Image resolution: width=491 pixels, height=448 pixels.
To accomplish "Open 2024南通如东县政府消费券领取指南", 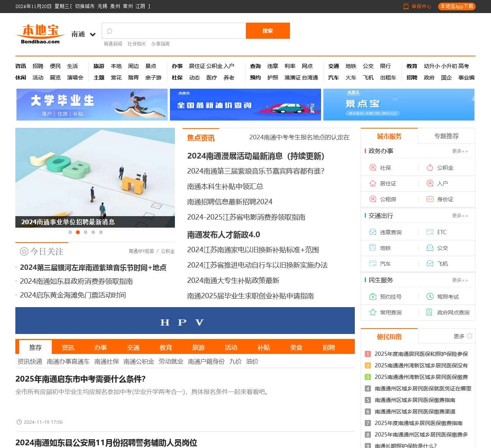I will [76, 281].
